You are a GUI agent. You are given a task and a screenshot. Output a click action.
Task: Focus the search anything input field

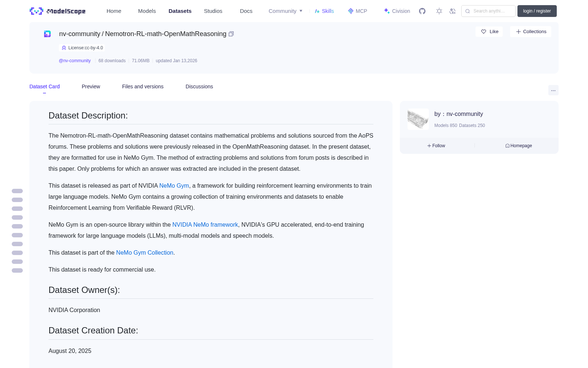[488, 11]
